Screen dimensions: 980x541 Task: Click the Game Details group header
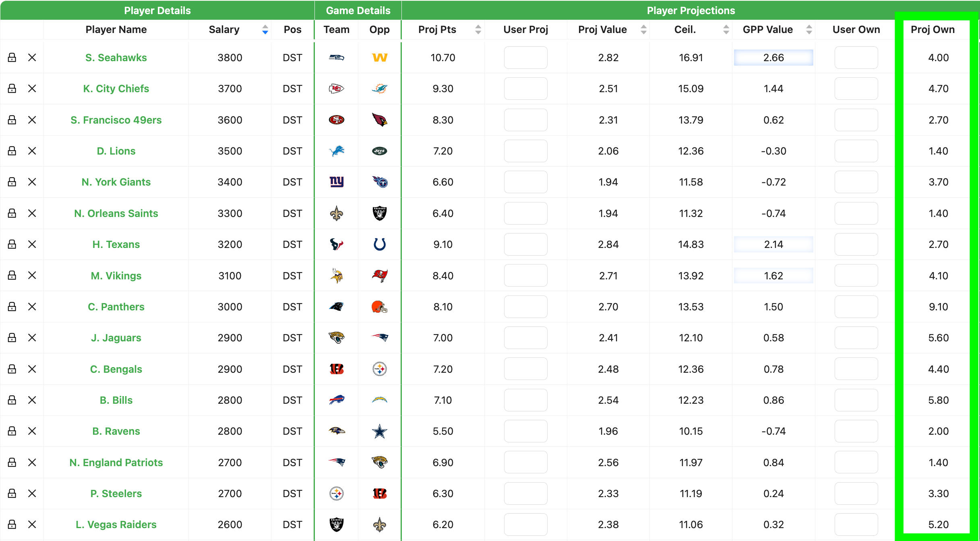(358, 10)
